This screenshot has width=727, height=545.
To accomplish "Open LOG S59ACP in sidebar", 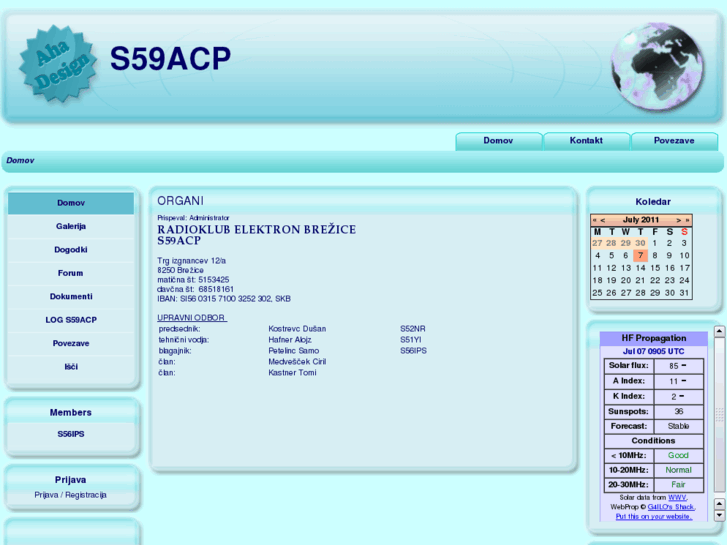I will (x=70, y=320).
